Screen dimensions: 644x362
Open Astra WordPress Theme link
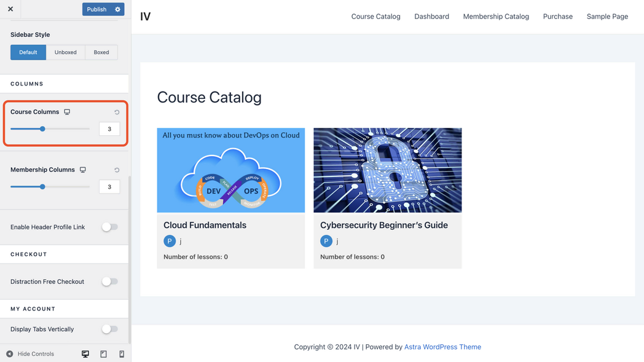tap(442, 347)
